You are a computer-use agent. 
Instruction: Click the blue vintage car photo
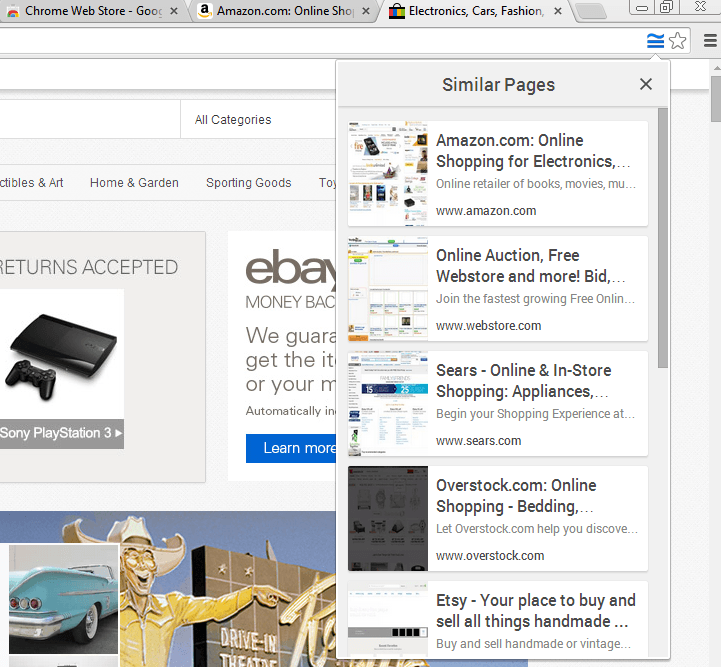click(63, 599)
